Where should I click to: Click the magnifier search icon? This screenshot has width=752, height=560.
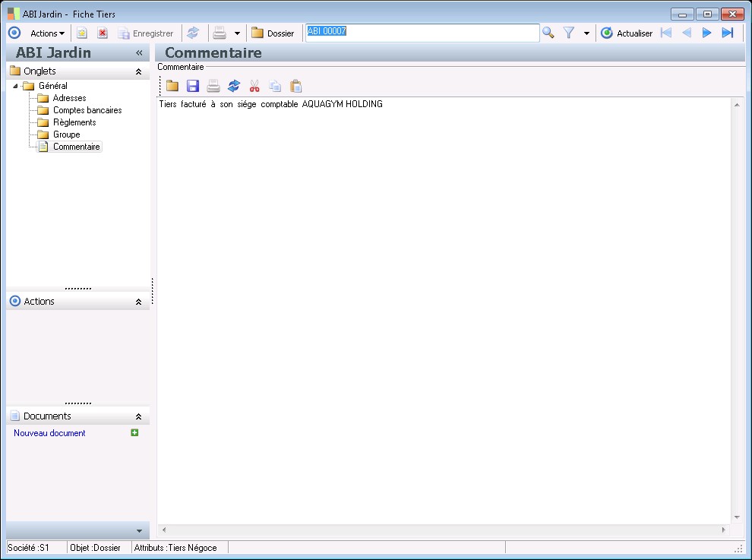tap(548, 33)
